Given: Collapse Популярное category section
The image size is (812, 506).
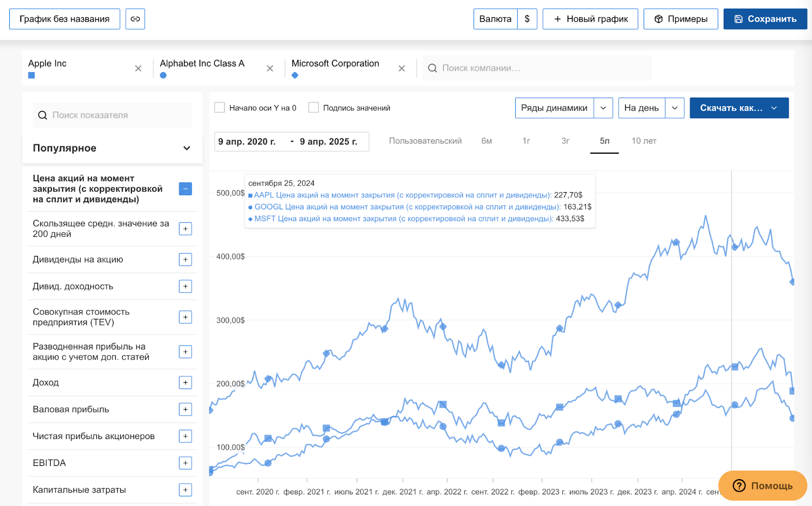Looking at the screenshot, I should tap(112, 148).
